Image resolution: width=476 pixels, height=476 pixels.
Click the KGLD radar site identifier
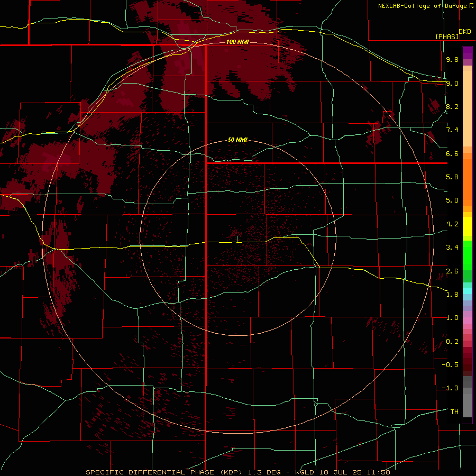pos(305,472)
